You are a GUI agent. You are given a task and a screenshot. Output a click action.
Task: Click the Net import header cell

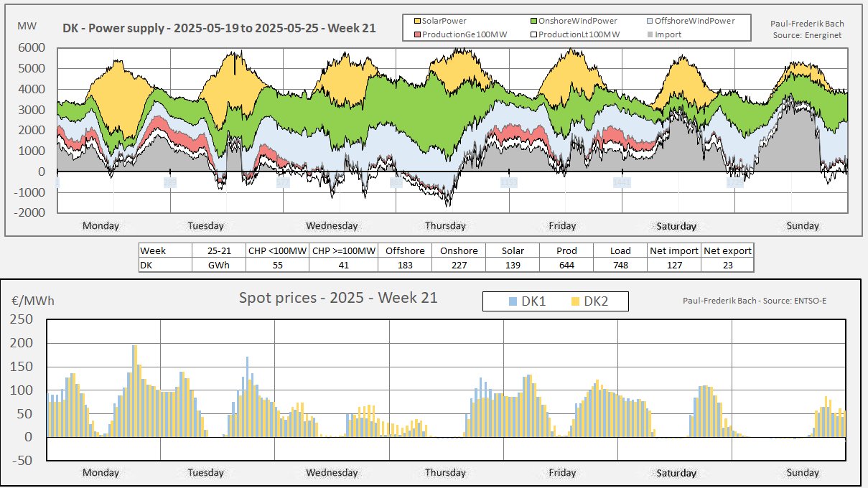[673, 250]
